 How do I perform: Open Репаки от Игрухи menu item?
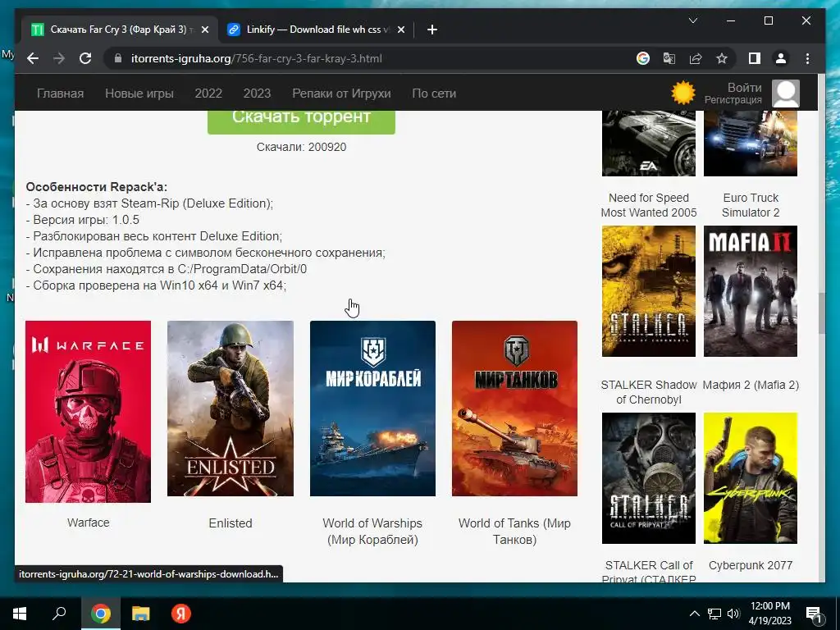[341, 94]
